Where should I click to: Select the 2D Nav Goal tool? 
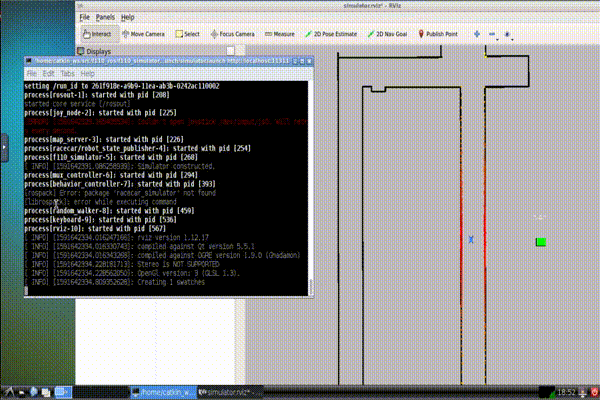[x=387, y=34]
